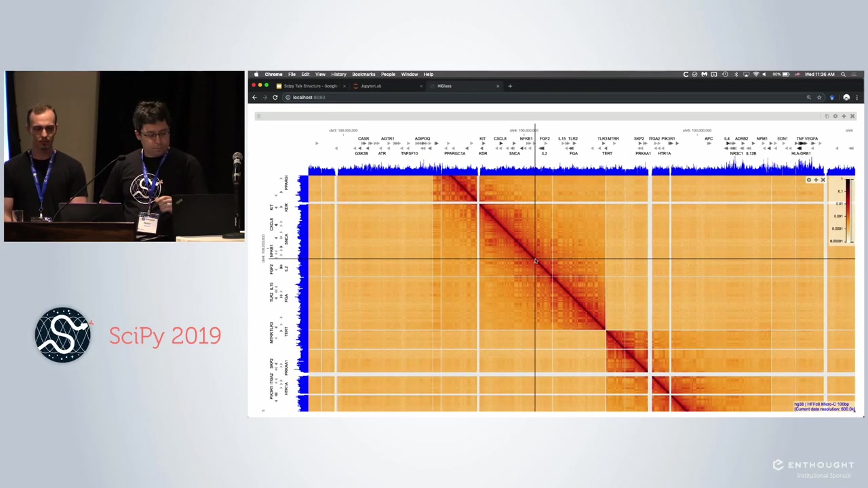Open the keyboard input flag menu
868x488 pixels.
797,74
